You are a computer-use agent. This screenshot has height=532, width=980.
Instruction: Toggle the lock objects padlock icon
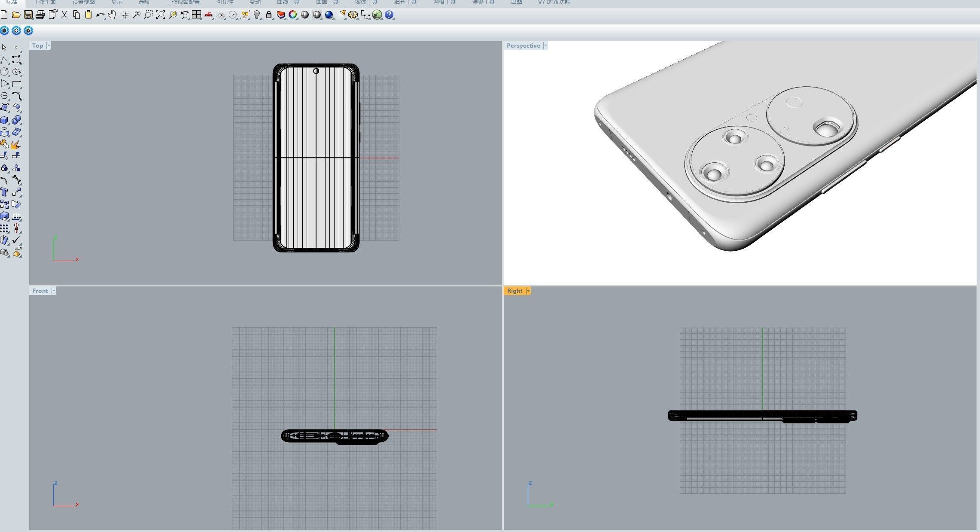tap(269, 15)
